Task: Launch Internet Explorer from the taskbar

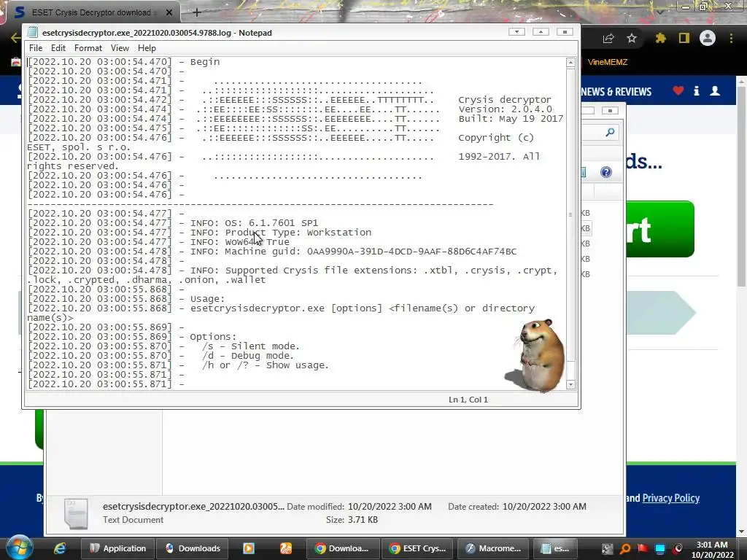Action: pos(60,548)
